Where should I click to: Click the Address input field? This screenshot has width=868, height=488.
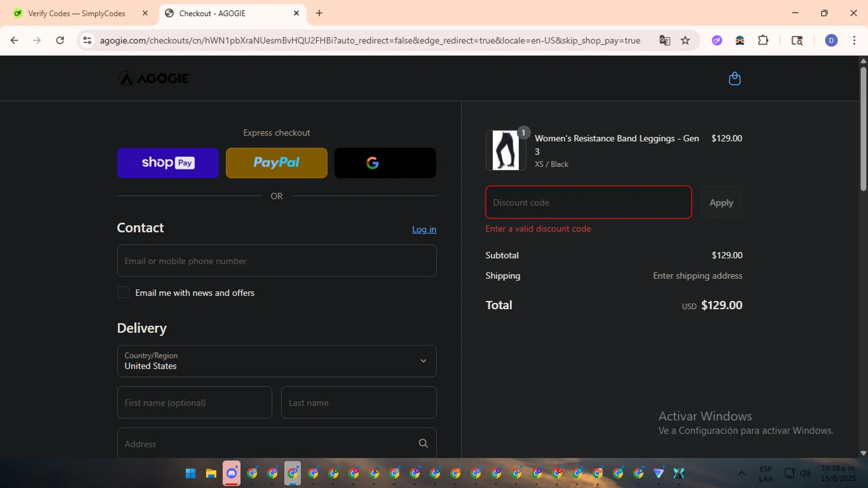pos(277,443)
